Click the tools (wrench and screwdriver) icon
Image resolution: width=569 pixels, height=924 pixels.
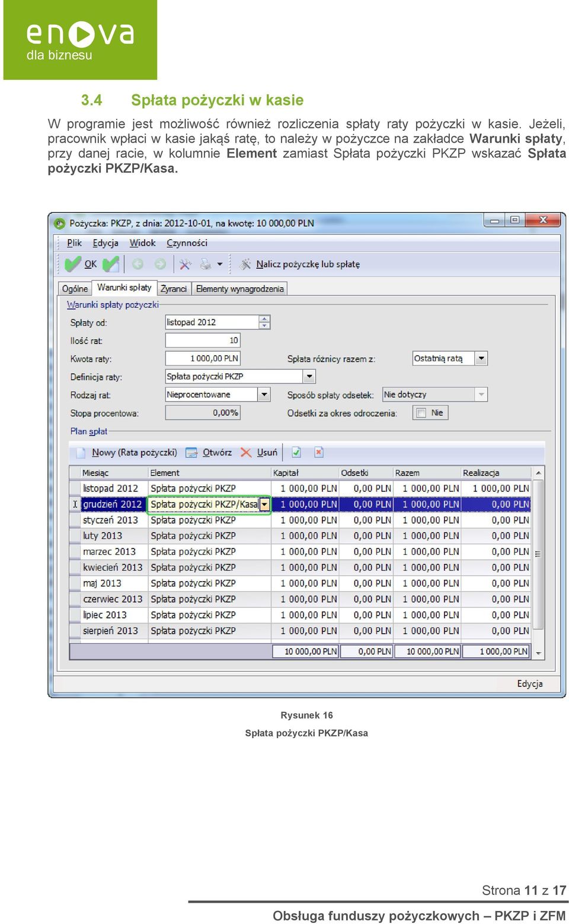click(186, 264)
